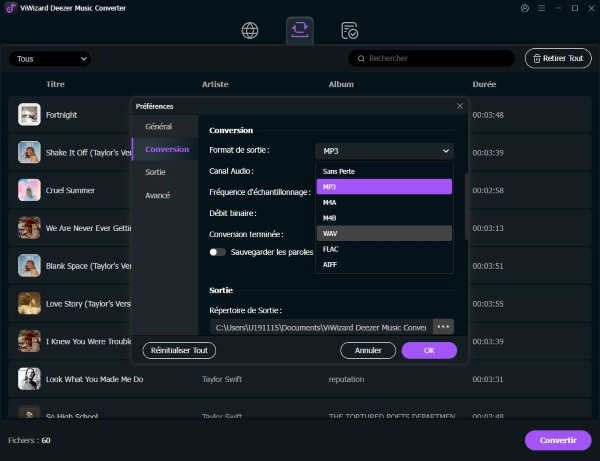Image resolution: width=600 pixels, height=461 pixels.
Task: Collapse the Format de sortie combo box
Action: tap(384, 151)
